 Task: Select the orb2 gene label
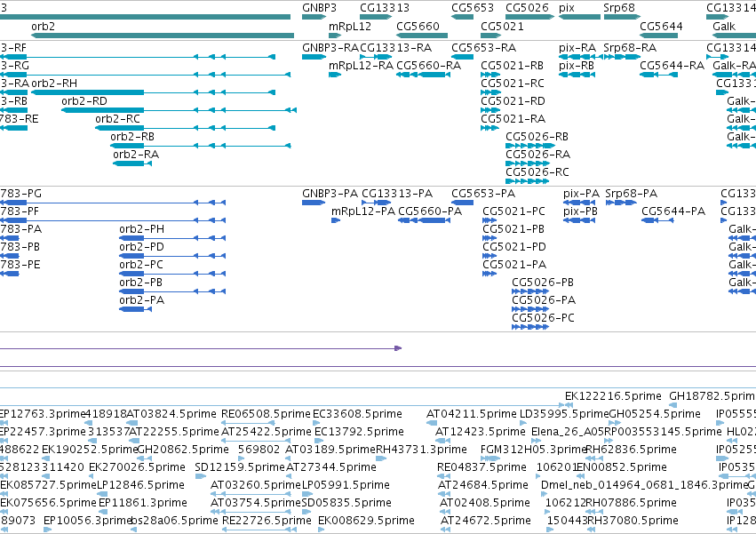[x=43, y=26]
